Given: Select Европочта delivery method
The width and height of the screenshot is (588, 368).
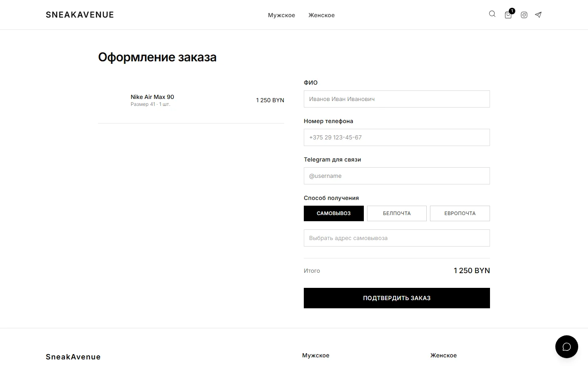Looking at the screenshot, I should (x=460, y=213).
